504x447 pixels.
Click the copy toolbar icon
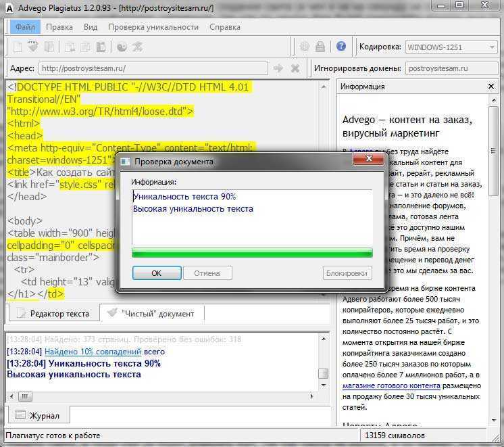86,47
